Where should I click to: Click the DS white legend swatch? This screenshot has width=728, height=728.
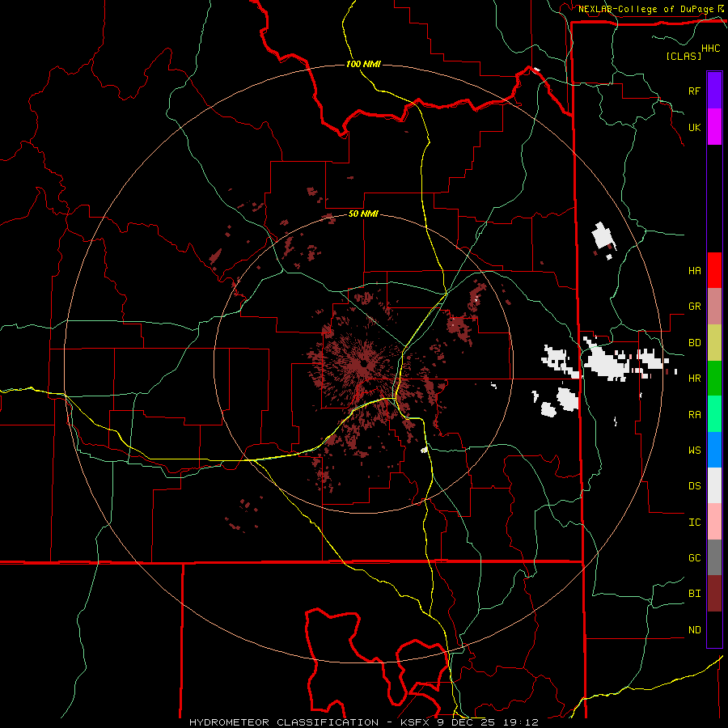714,485
